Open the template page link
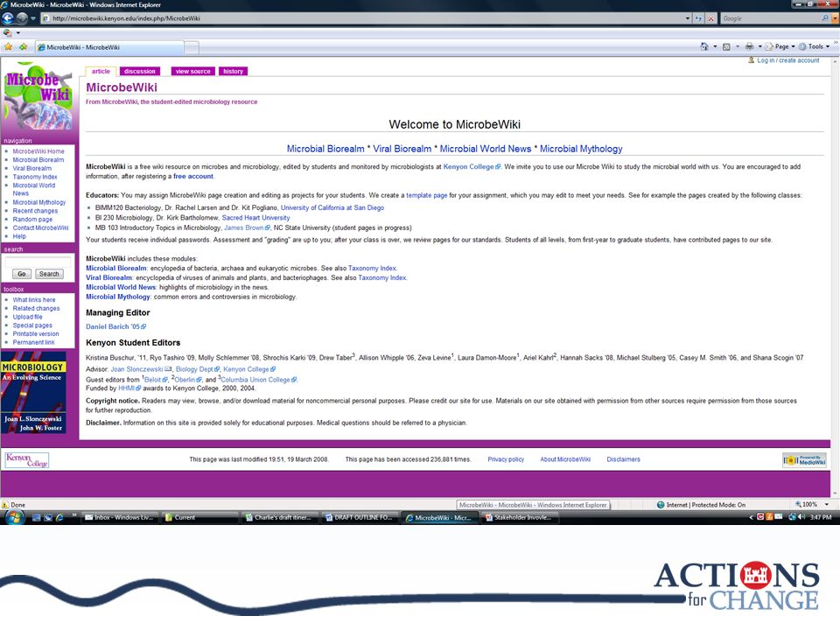 click(426, 195)
